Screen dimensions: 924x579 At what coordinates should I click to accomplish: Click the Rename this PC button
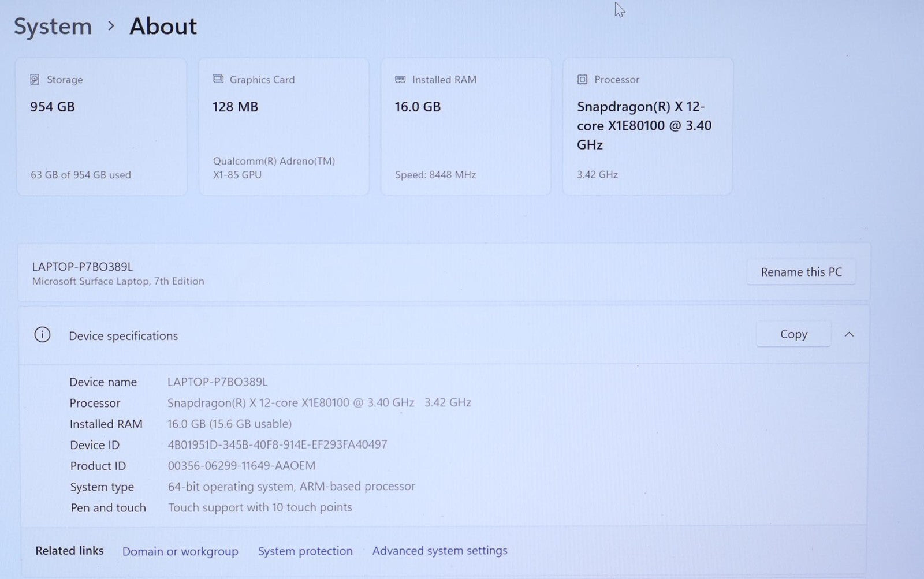[x=801, y=272]
